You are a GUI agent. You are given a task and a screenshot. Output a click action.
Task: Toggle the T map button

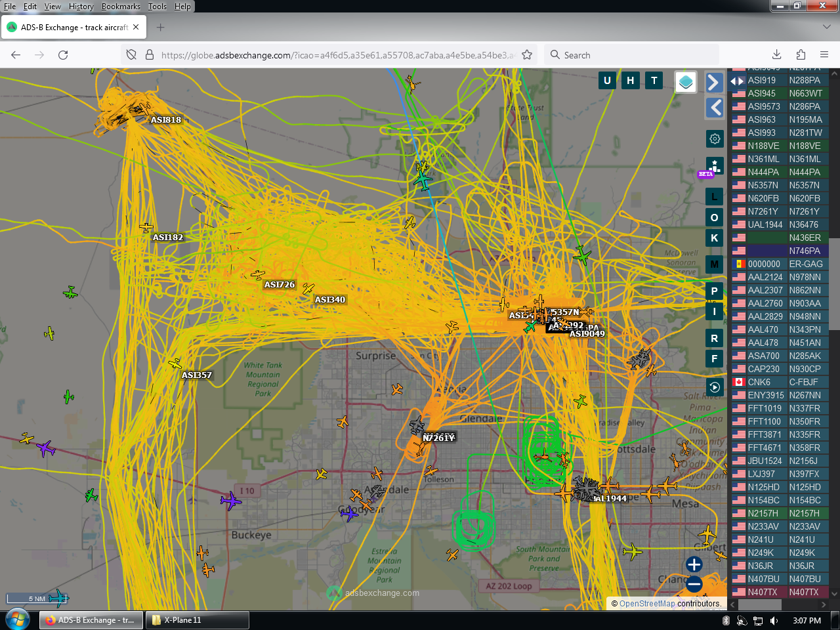(x=654, y=81)
